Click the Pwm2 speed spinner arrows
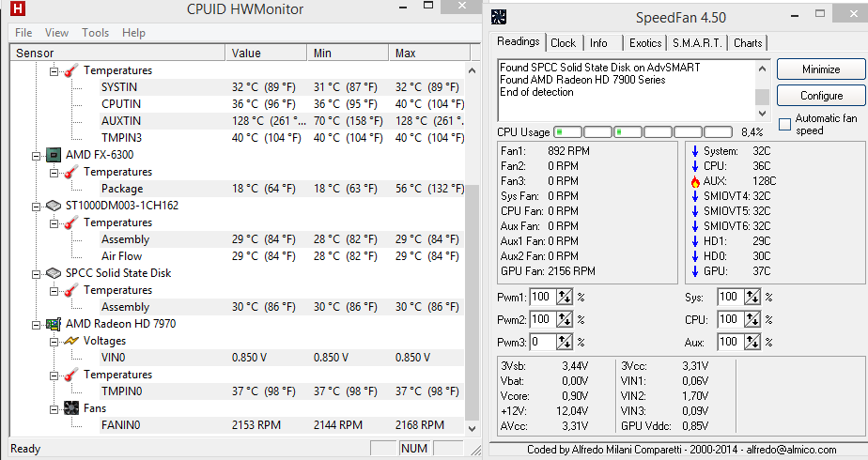This screenshot has height=460, width=868. [x=564, y=319]
